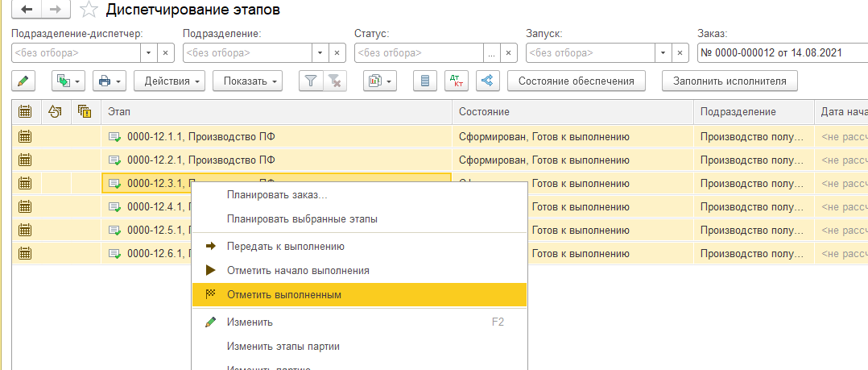Viewport: 868px width, 370px height.
Task: Select row 0000-12.2.1, Производство ПФ
Action: coord(276,160)
